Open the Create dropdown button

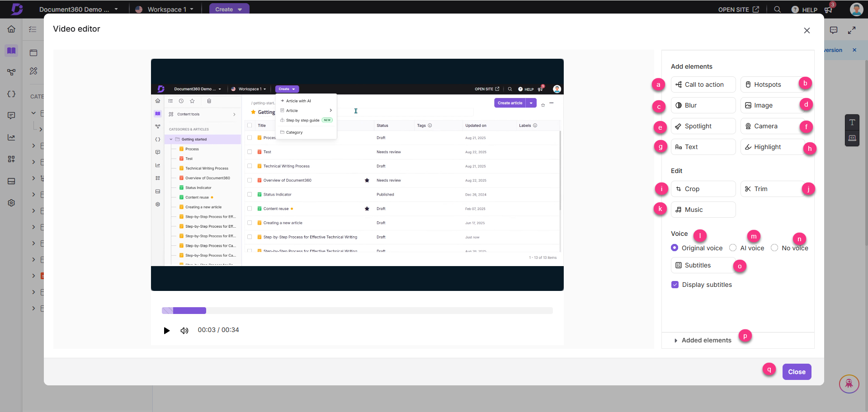[229, 9]
